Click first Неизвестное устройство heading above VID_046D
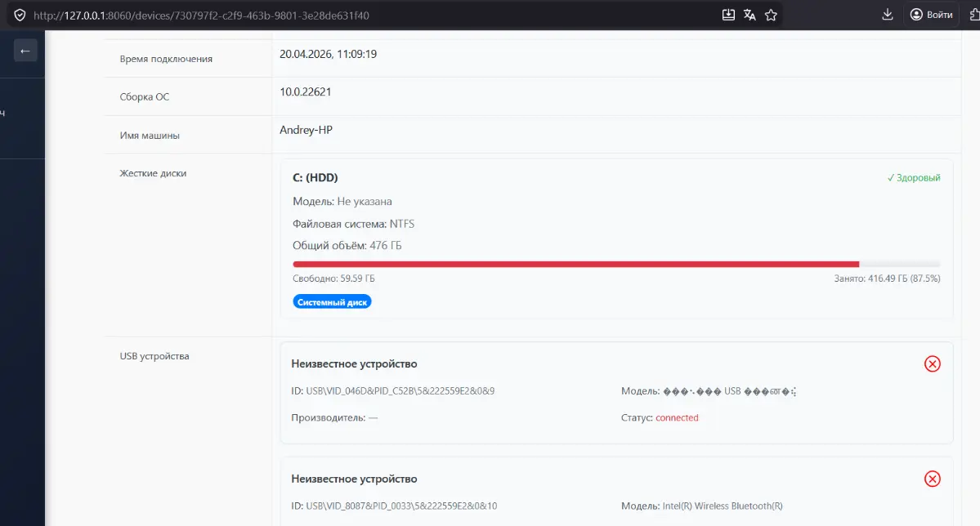 tap(354, 363)
